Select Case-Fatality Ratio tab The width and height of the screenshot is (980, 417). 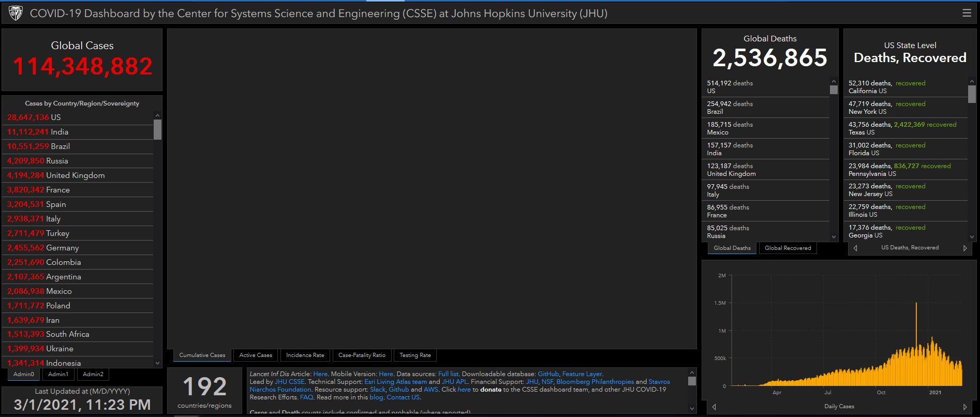[362, 355]
